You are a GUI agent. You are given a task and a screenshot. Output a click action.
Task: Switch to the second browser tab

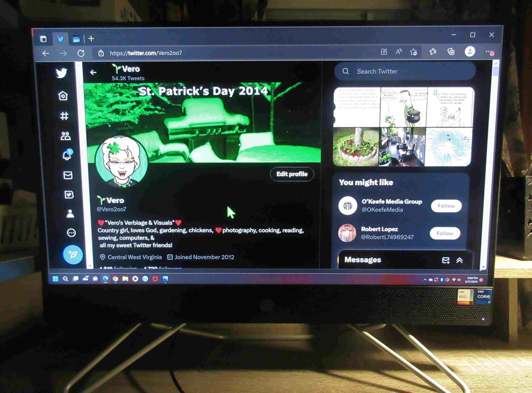76,39
